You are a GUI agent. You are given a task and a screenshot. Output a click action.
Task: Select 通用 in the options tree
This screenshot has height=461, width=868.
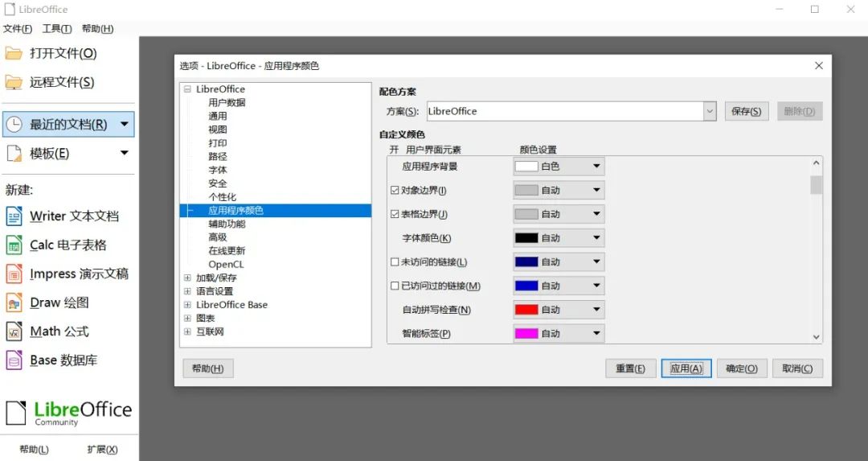tap(218, 116)
